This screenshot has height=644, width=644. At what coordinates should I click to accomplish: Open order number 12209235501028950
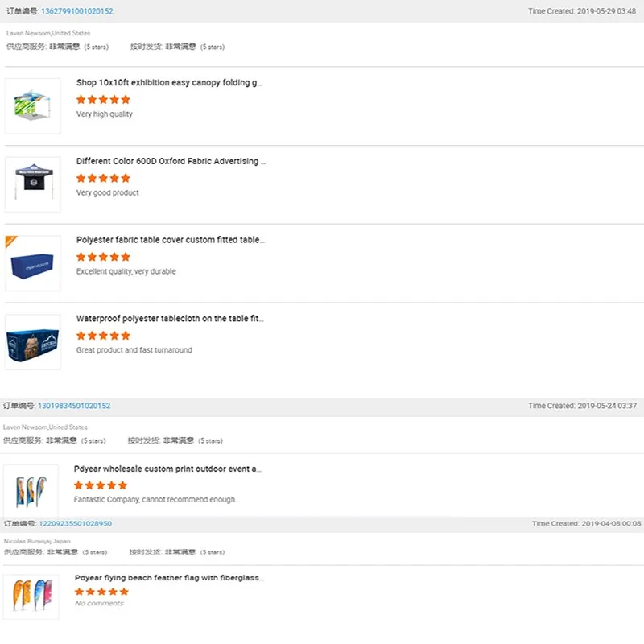(75, 523)
